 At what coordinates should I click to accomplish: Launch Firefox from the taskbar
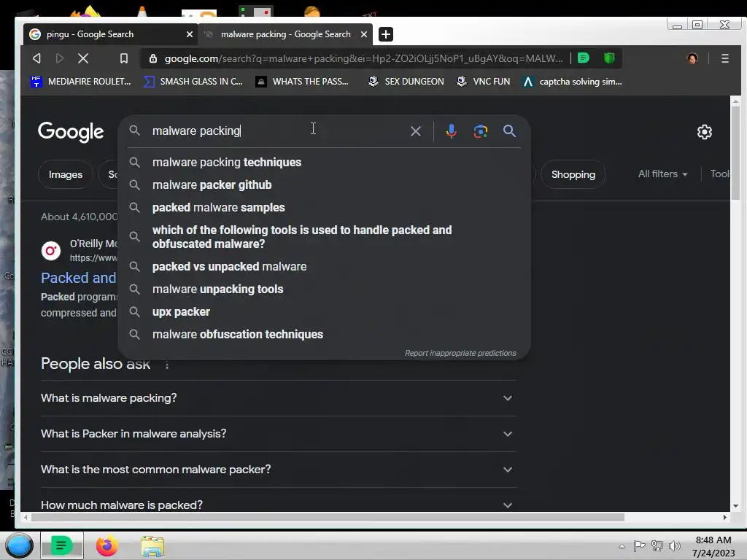pos(107,545)
